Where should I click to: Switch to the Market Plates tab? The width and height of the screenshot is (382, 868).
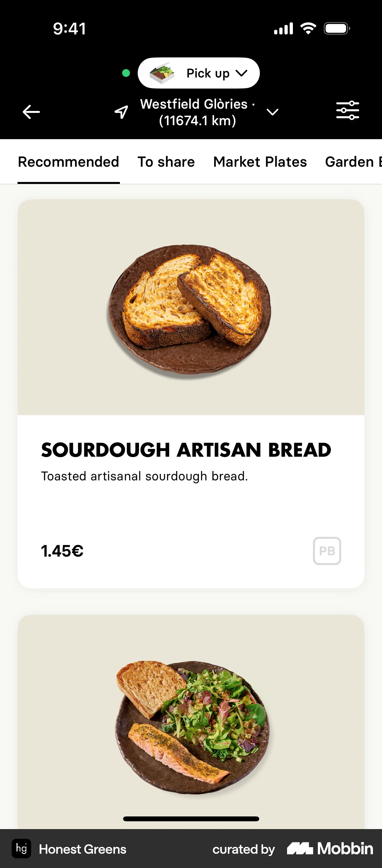(x=260, y=162)
